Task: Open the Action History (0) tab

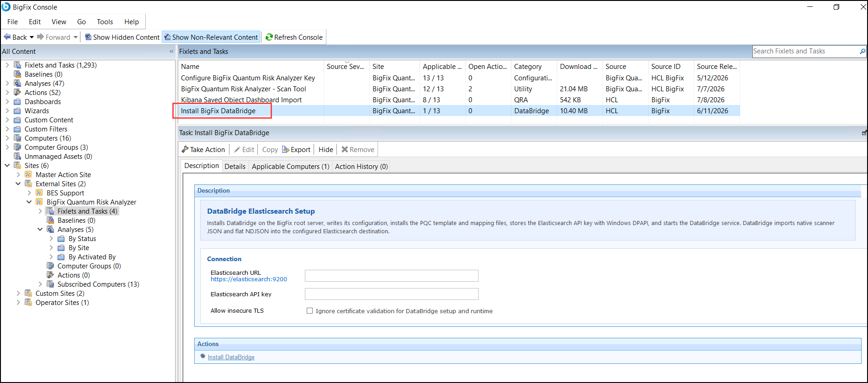Action: (x=362, y=166)
